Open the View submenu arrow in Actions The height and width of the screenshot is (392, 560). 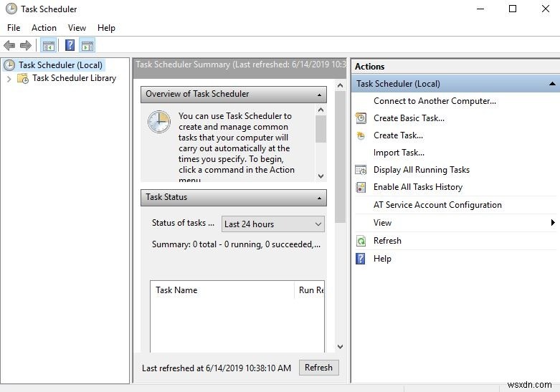coord(553,222)
